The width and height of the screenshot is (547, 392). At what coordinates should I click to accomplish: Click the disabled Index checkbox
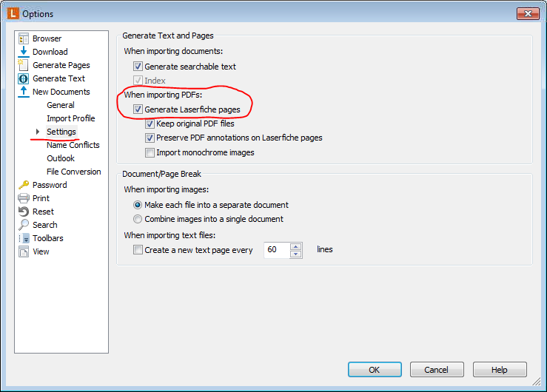click(138, 81)
